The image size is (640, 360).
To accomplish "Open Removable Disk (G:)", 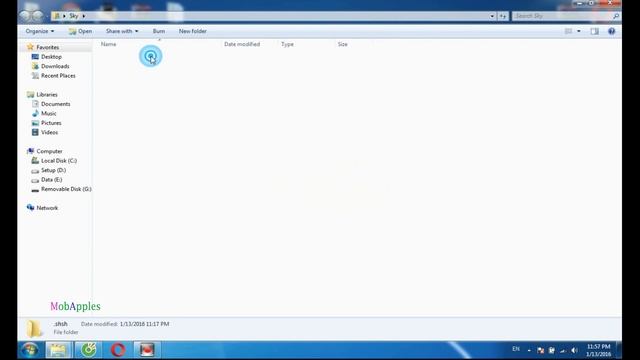I will coord(66,189).
